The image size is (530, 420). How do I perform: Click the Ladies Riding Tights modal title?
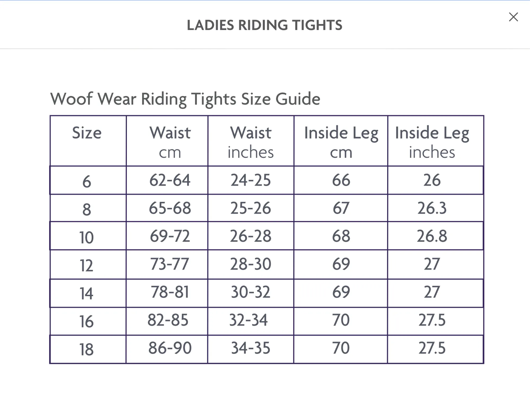point(264,25)
